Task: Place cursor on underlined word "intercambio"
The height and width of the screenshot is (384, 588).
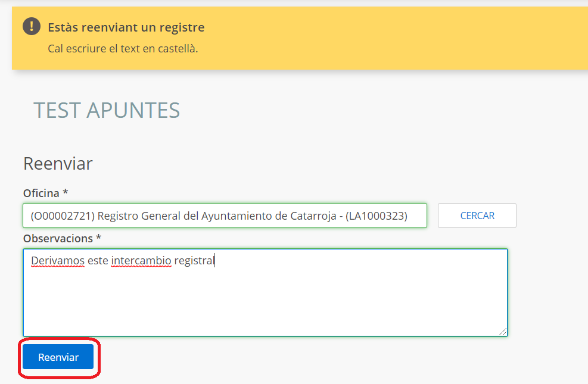Action: [141, 260]
